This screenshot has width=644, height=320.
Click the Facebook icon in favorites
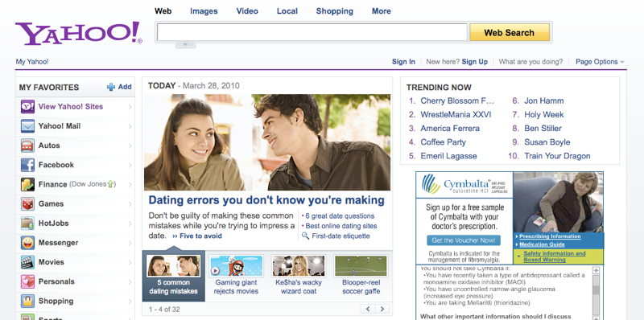pyautogui.click(x=27, y=165)
